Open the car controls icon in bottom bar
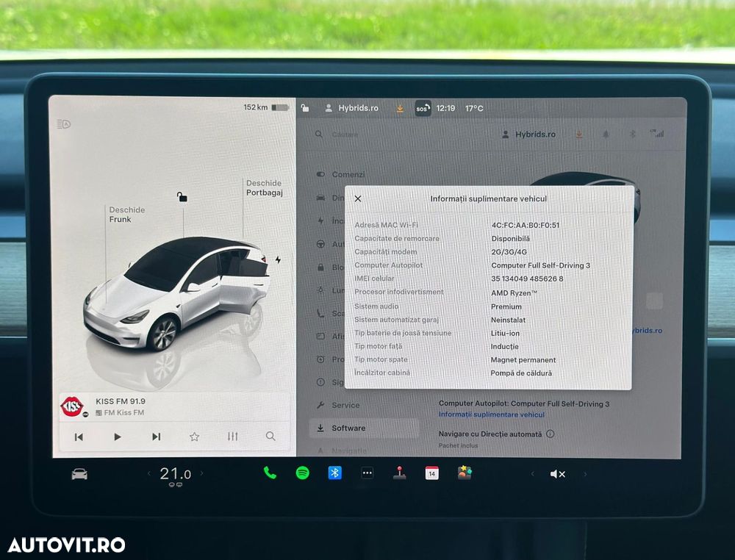This screenshot has height=560, width=735. point(79,474)
